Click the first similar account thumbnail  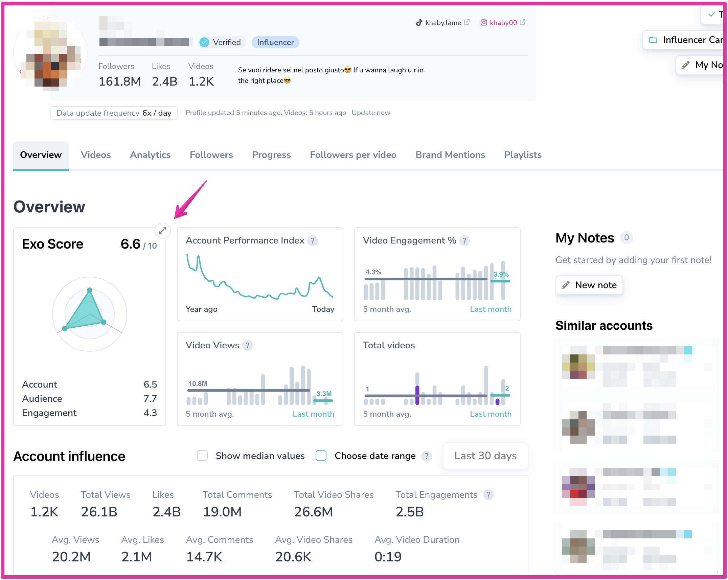click(x=578, y=367)
